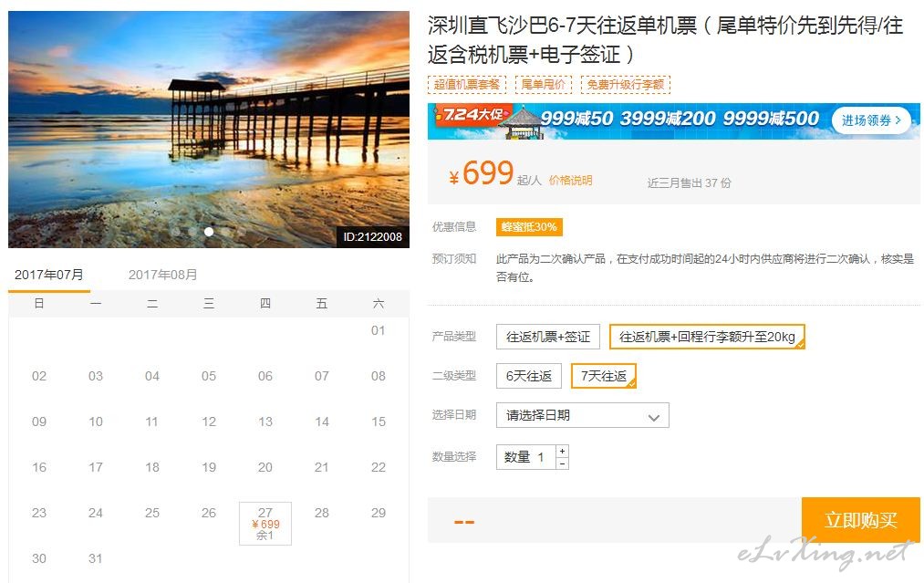Click the ¥699 price figure
The width and height of the screenshot is (924, 583).
pos(482,173)
